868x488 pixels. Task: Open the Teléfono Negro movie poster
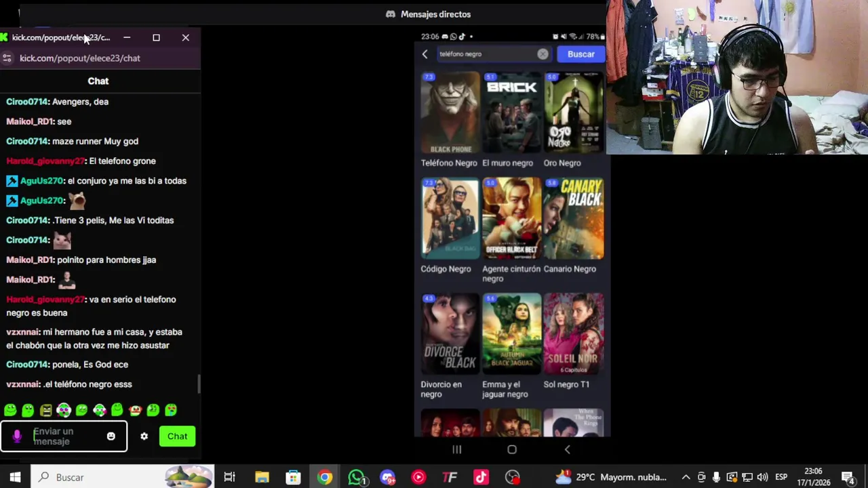click(450, 114)
